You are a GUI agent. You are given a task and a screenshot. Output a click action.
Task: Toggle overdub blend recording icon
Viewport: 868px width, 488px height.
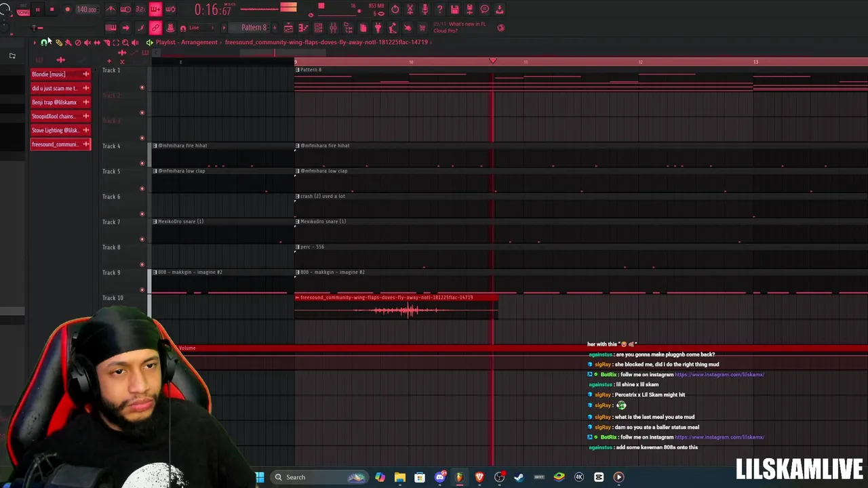coord(155,9)
